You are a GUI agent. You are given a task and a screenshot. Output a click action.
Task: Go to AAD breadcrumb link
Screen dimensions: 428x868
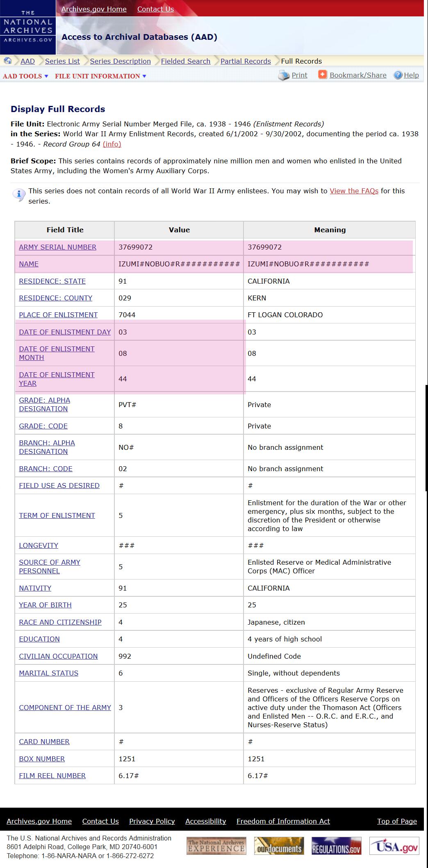click(x=27, y=61)
